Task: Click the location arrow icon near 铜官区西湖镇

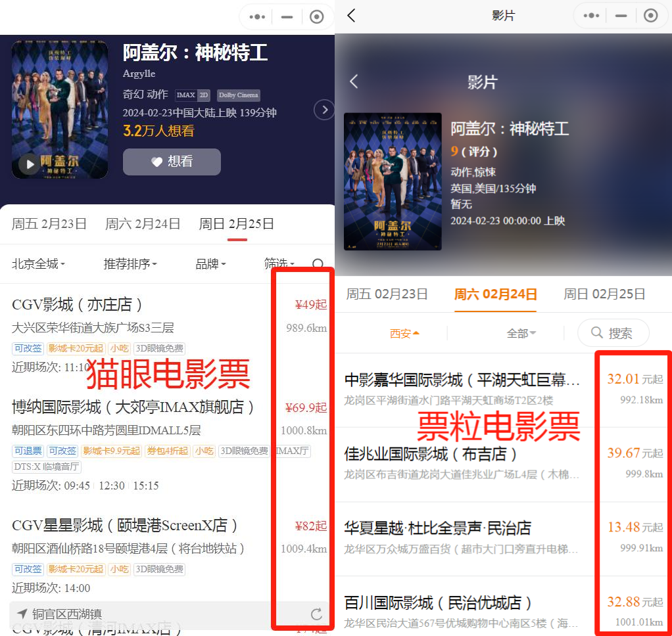Action: pyautogui.click(x=22, y=614)
